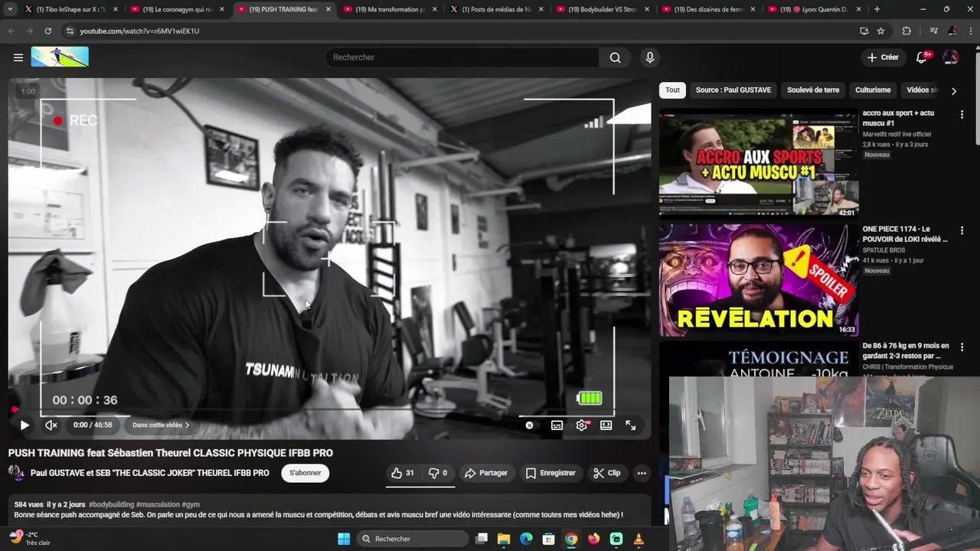Open the notifications bell
Viewport: 980px width, 551px height.
pos(922,57)
